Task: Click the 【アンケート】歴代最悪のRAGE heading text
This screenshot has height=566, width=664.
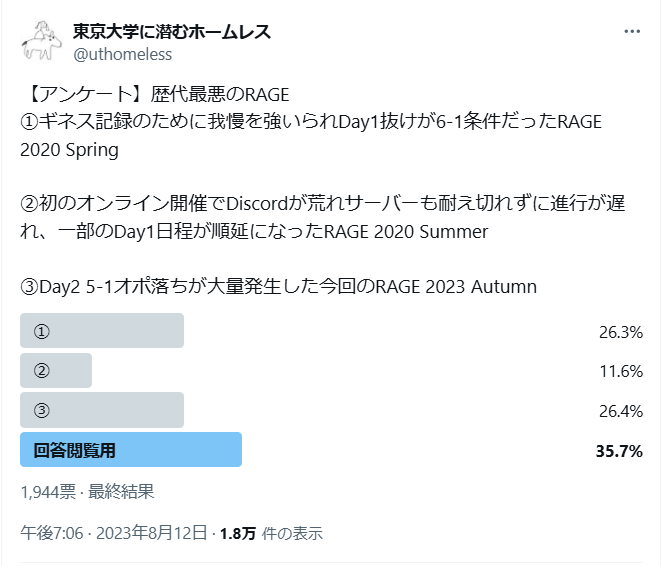Action: 155,94
